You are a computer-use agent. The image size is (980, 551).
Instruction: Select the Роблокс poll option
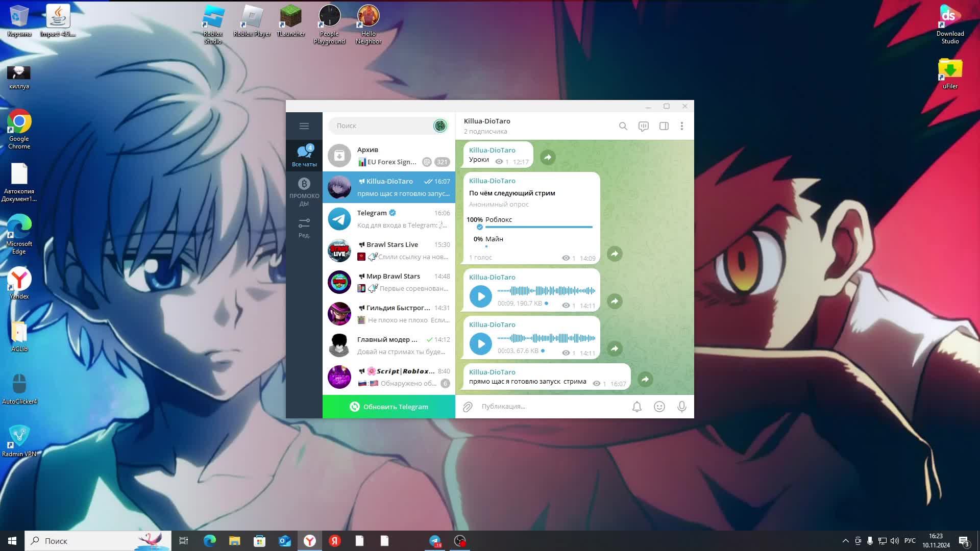(499, 220)
